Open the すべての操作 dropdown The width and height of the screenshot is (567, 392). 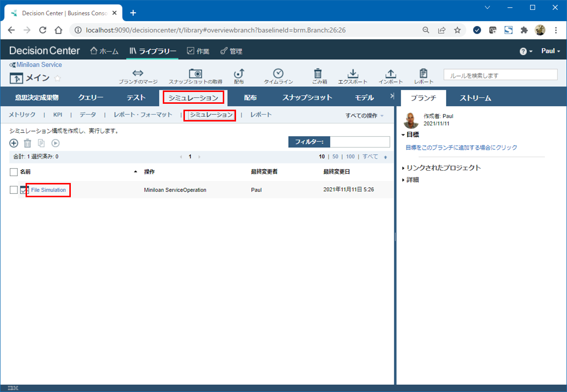tap(364, 116)
